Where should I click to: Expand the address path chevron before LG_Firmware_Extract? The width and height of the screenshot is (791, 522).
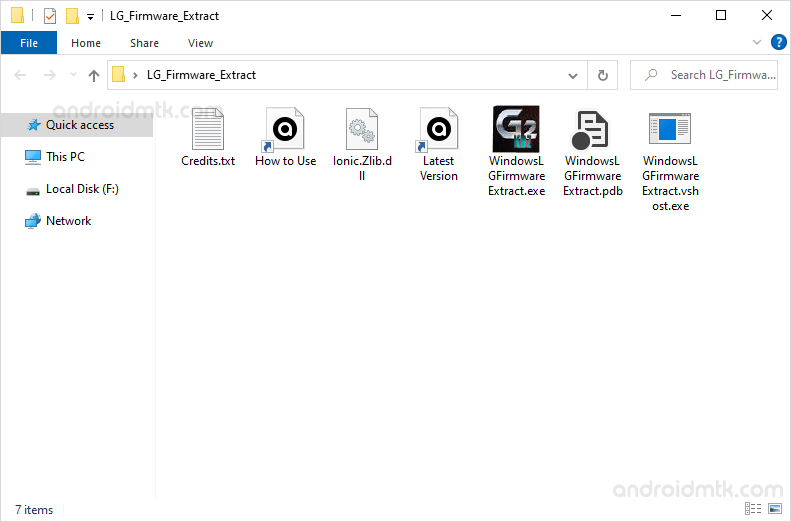pos(135,76)
